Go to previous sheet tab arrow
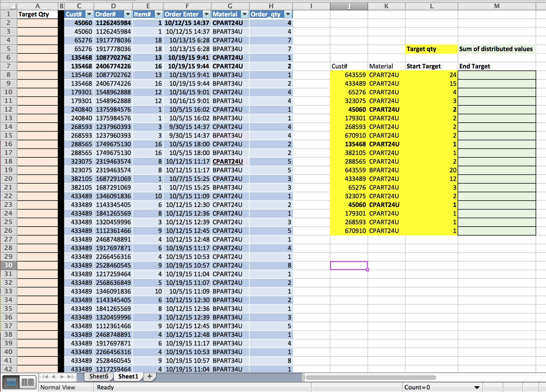This screenshot has height=392, width=546. point(53,376)
